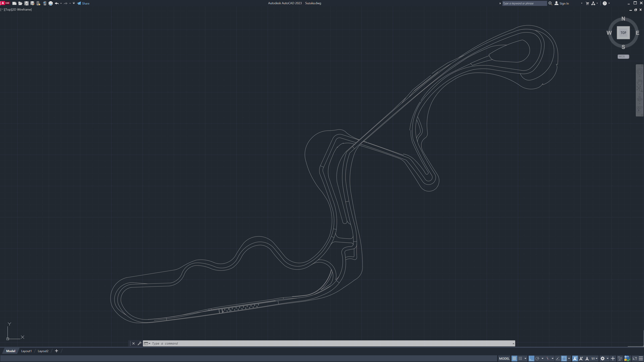Screen dimensions: 644x362
Task: Click the Autodesk App Store cart icon
Action: [587, 4]
